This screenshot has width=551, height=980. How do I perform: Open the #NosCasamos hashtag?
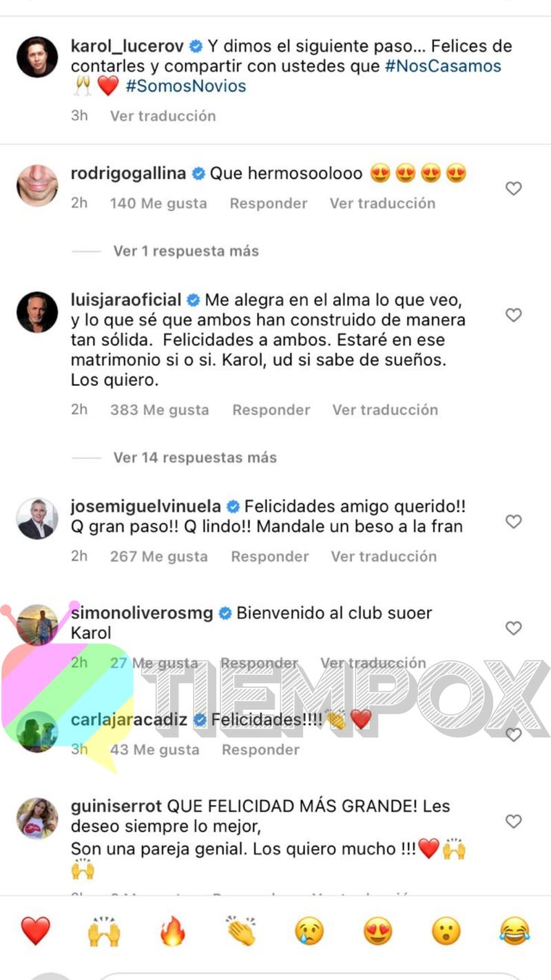443,66
